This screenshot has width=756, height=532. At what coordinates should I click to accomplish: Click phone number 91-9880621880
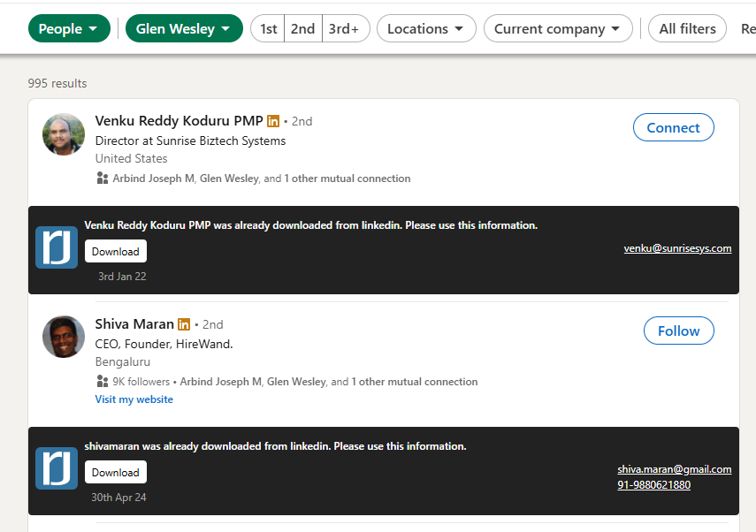[653, 485]
